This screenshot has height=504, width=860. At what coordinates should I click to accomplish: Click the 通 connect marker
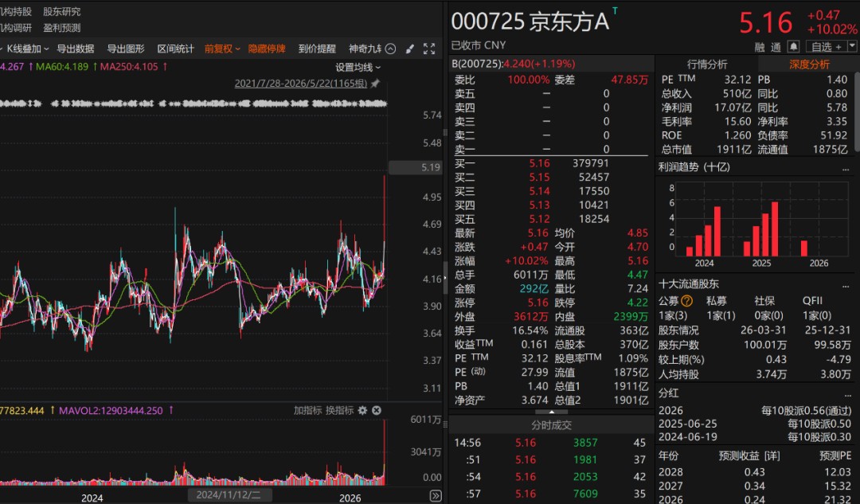776,47
